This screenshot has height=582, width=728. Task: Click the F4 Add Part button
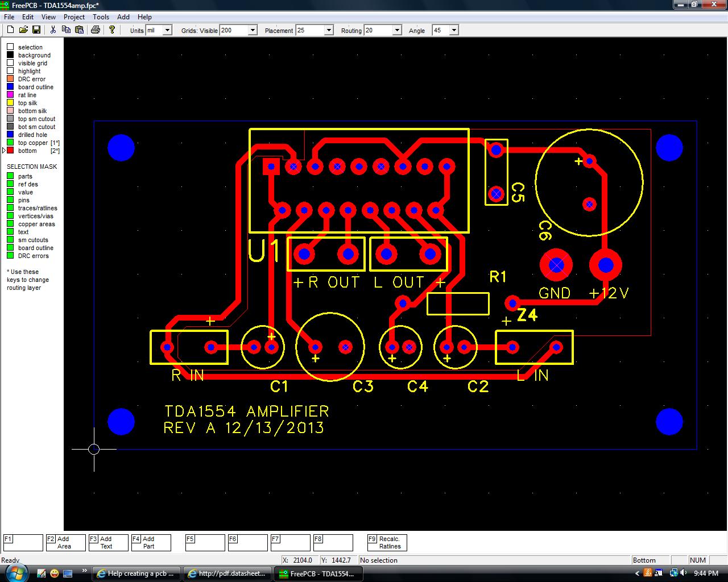tap(151, 543)
